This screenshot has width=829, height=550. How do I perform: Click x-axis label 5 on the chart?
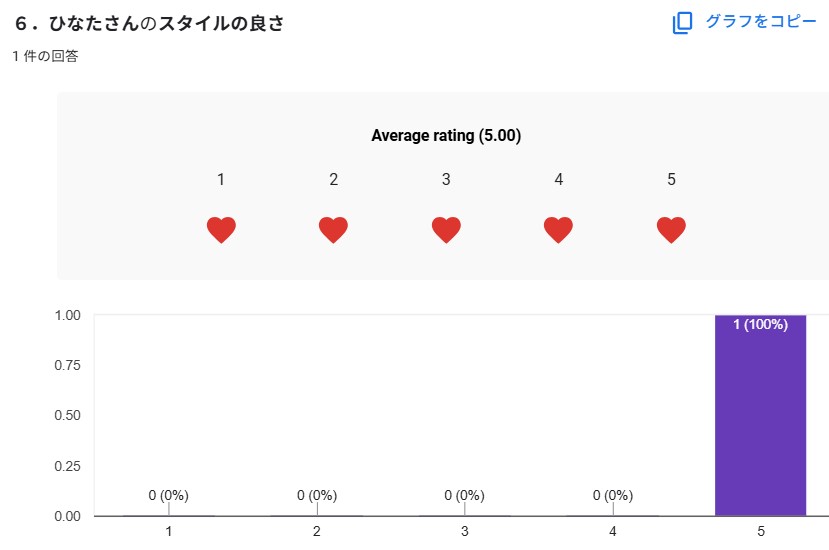(760, 532)
